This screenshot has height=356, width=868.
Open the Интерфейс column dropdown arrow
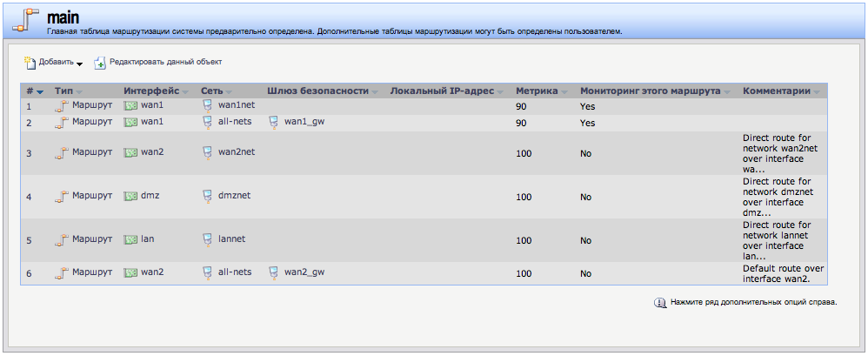(x=185, y=91)
